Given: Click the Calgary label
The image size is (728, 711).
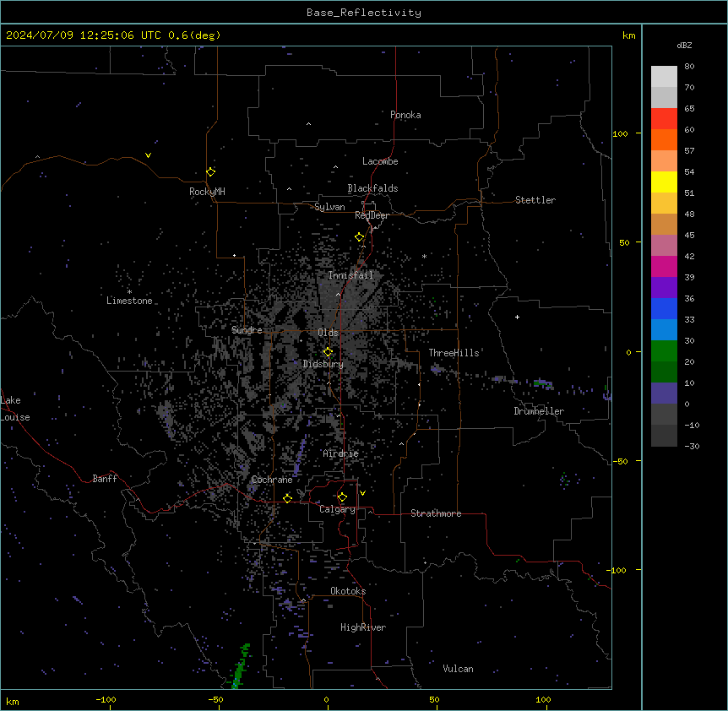Looking at the screenshot, I should [x=338, y=509].
